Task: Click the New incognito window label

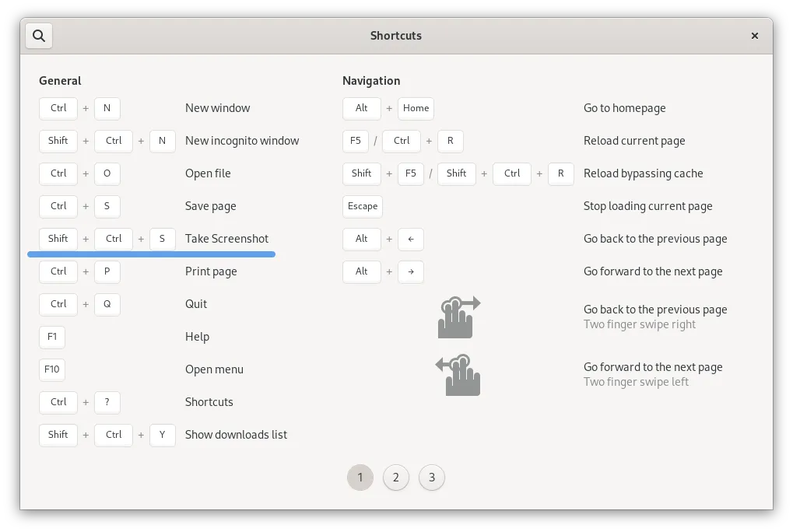Action: pyautogui.click(x=242, y=141)
